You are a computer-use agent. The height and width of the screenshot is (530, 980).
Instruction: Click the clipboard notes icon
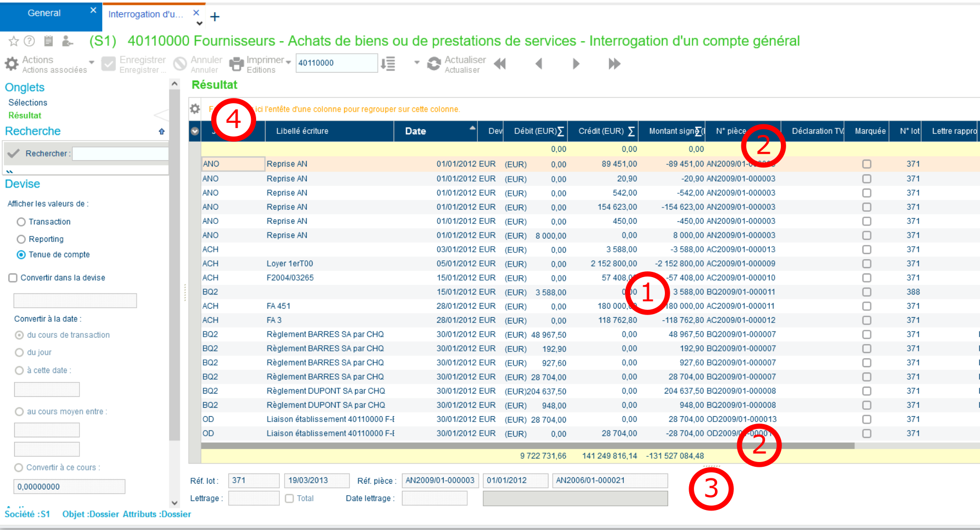click(x=48, y=41)
